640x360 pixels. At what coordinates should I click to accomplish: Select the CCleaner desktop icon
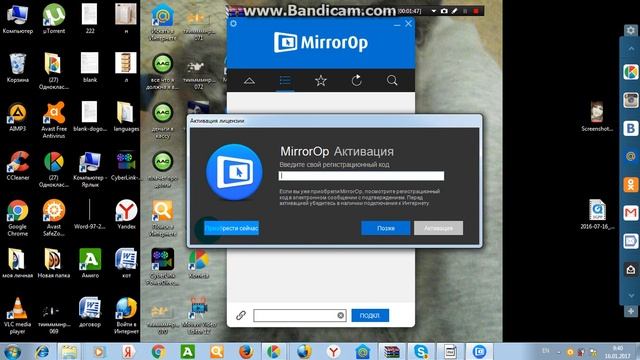18,166
